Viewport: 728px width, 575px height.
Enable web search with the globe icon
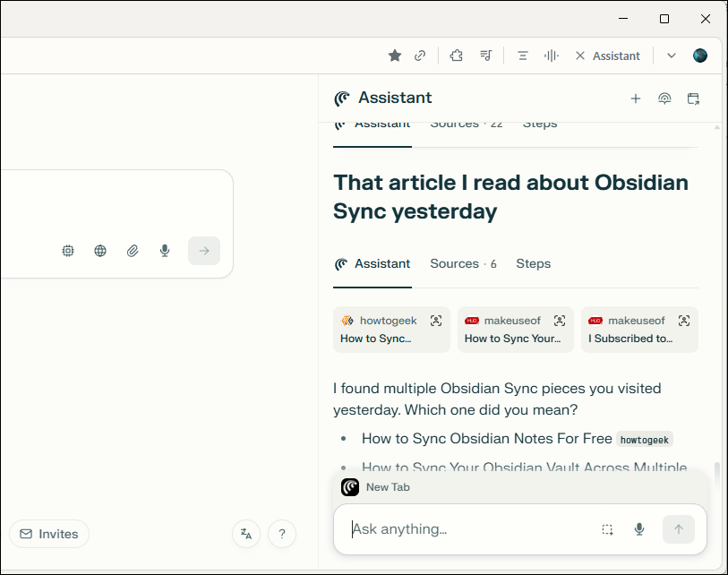click(x=99, y=251)
